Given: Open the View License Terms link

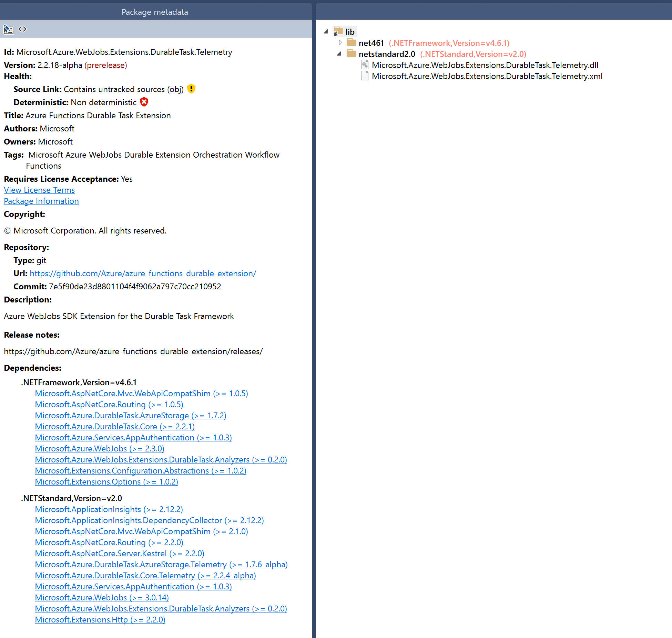Looking at the screenshot, I should click(39, 190).
